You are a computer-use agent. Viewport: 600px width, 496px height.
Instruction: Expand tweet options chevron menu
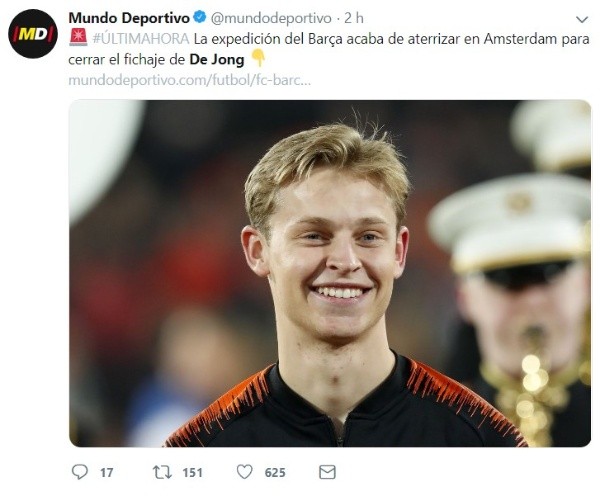[582, 19]
